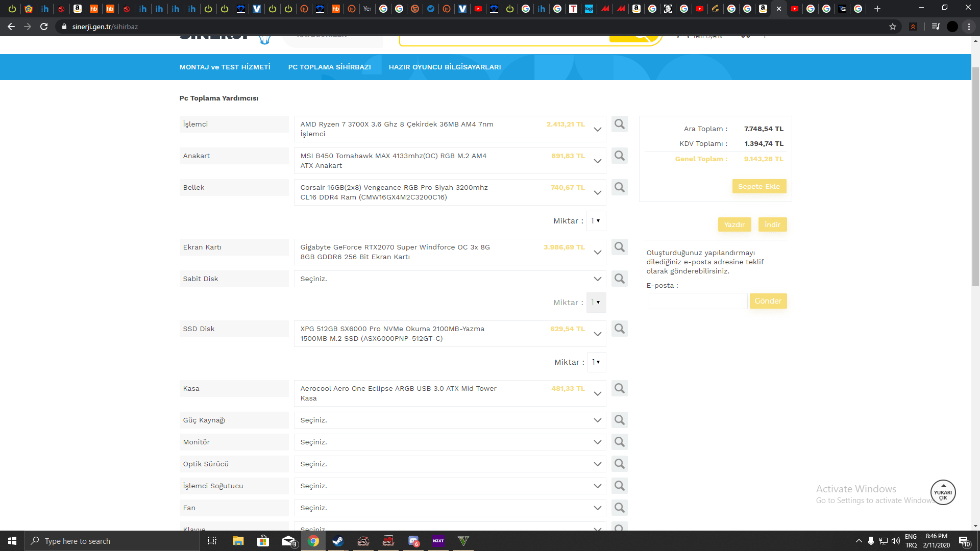Reload the page using the refresh icon
980x551 pixels.
click(44, 27)
